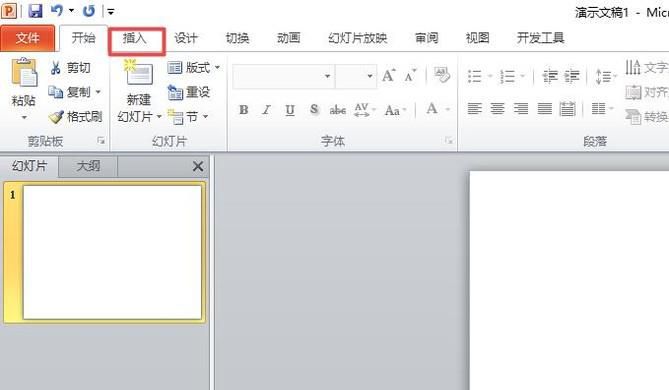Screen dimensions: 669x390
Task: Click Clear All Formatting icon
Action: [x=442, y=75]
